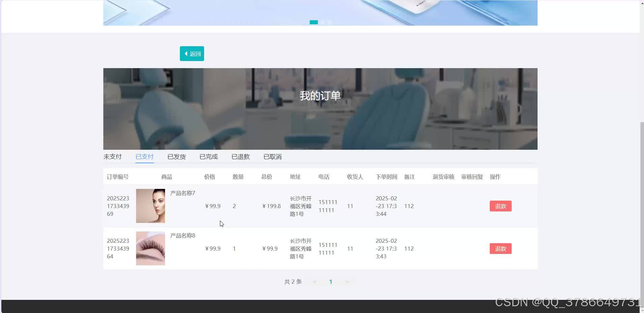
Task: Reselect the highlighted 已支付 tab
Action: coord(144,156)
